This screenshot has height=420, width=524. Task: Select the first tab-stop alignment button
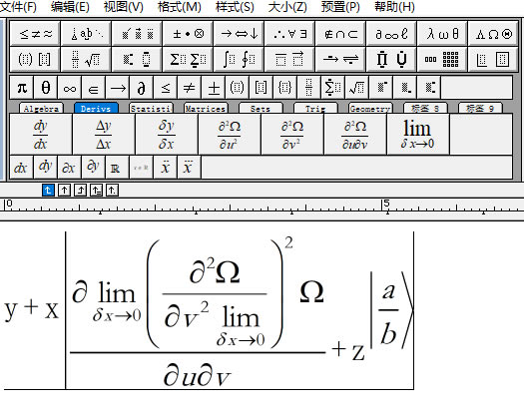click(x=48, y=191)
